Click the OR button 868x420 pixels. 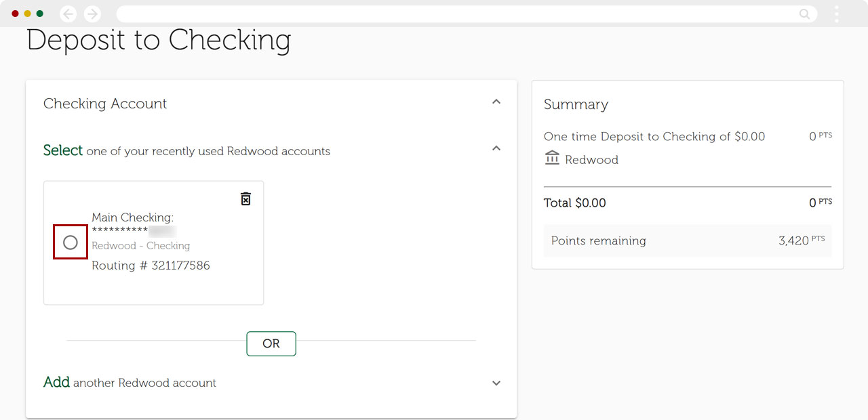coord(271,343)
